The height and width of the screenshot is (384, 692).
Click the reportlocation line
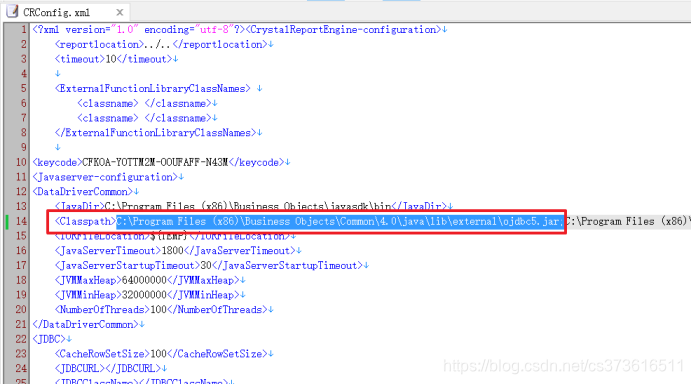pyautogui.click(x=161, y=45)
